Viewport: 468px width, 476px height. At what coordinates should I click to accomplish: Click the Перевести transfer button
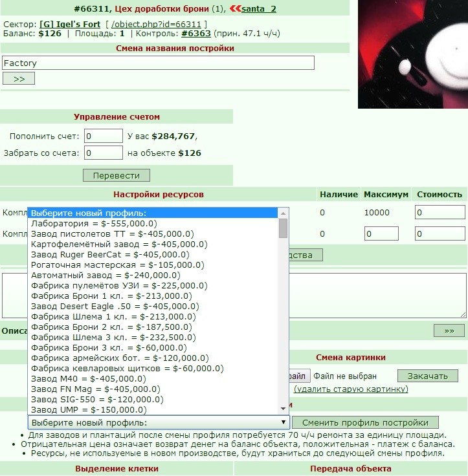117,175
